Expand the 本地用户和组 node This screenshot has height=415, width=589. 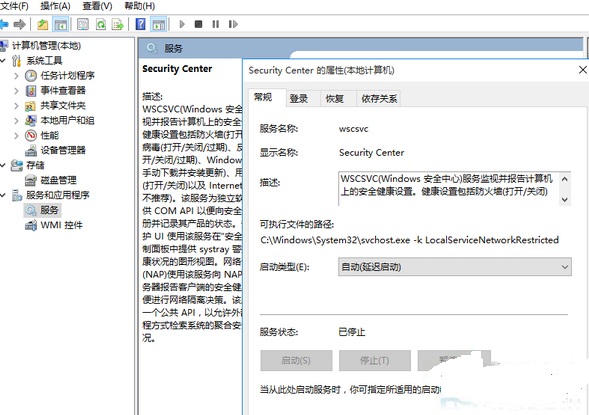pyautogui.click(x=16, y=121)
